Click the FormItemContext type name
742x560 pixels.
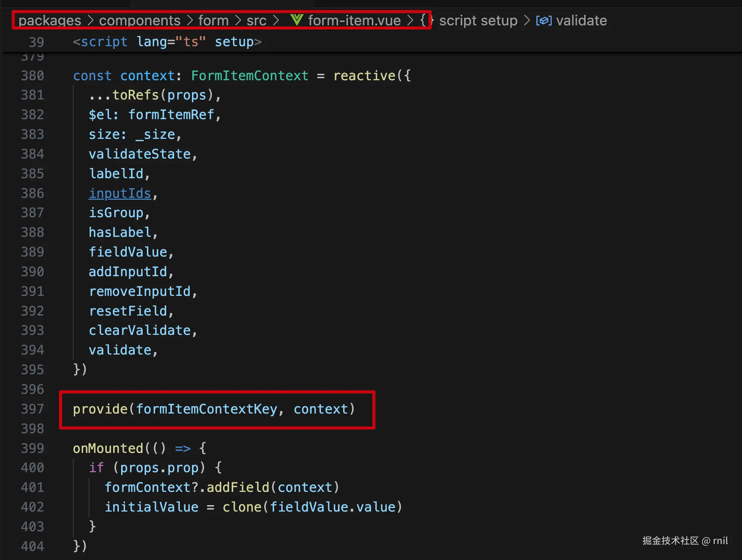(x=249, y=76)
